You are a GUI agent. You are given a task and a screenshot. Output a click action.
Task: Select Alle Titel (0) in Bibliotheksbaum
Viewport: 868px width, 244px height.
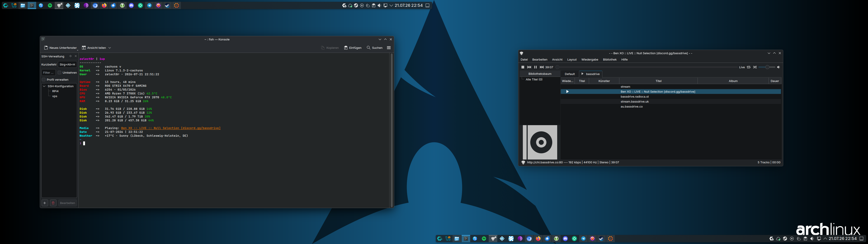pyautogui.click(x=534, y=80)
